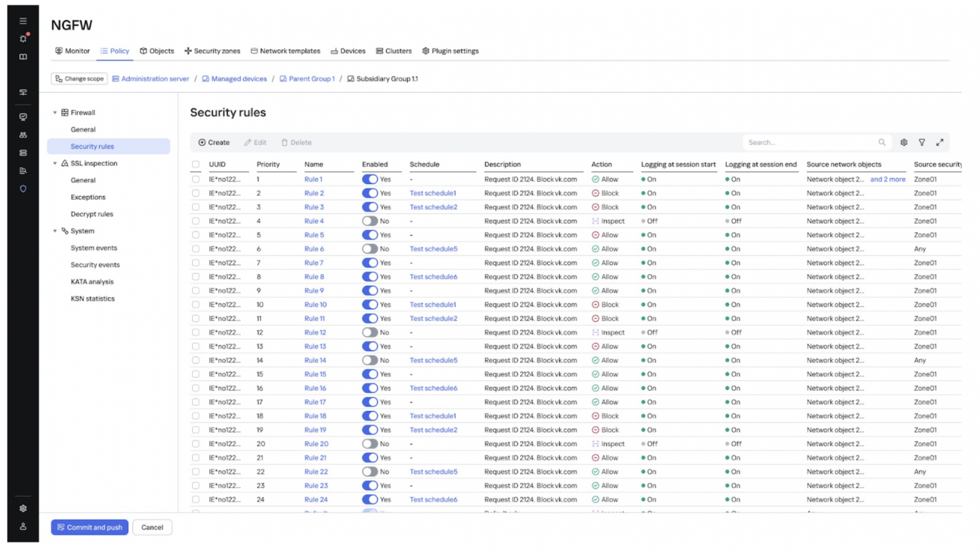Open user account icon at sidebar bottom
The image size is (980, 550).
click(x=23, y=527)
